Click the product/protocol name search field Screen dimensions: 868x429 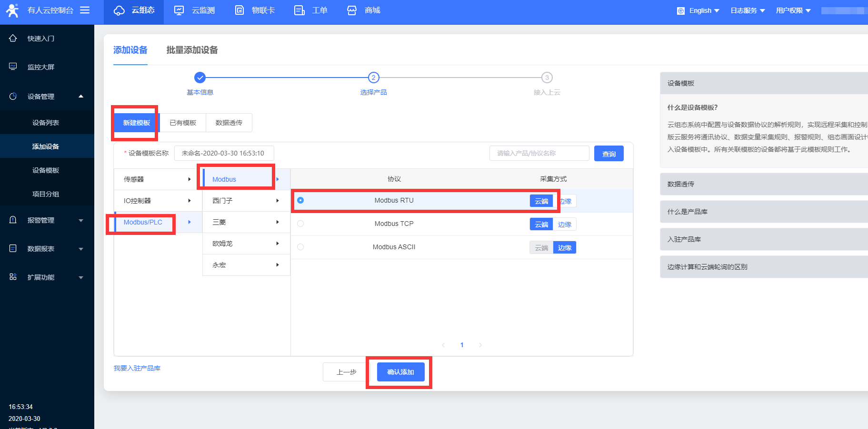[x=539, y=153]
